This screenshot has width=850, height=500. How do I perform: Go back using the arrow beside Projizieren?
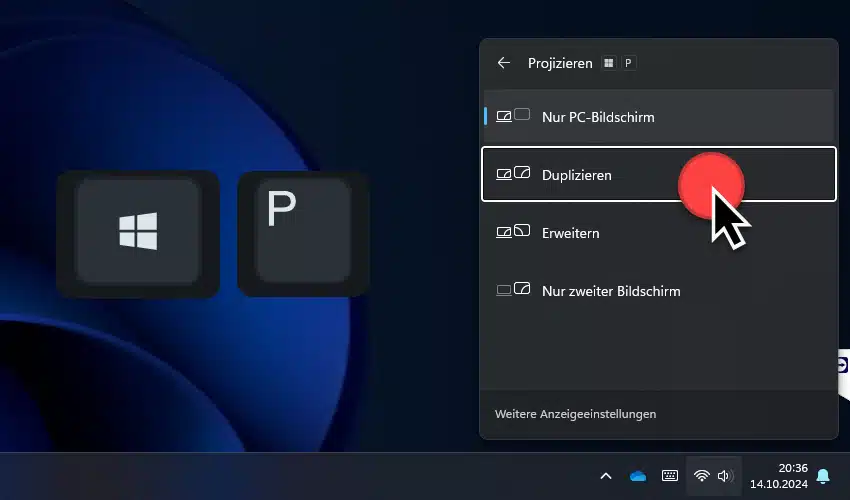tap(504, 63)
